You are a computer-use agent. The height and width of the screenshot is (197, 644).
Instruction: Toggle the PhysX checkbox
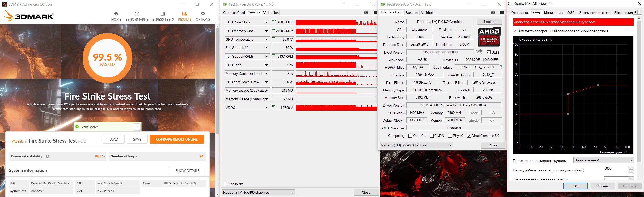click(450, 136)
